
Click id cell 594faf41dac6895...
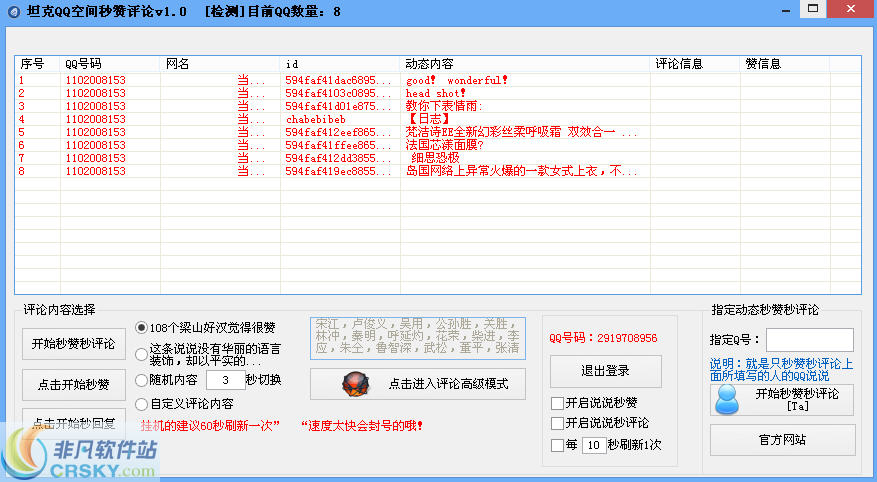tap(338, 81)
